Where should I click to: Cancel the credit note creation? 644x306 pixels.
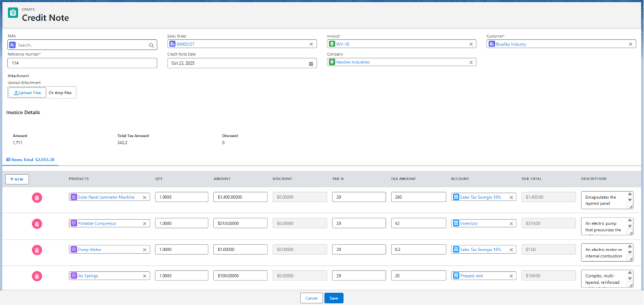point(310,298)
